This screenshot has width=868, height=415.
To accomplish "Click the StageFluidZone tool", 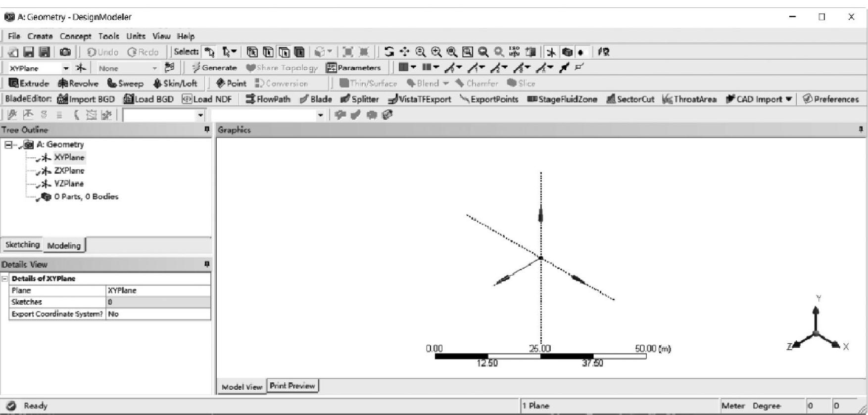I will pos(562,99).
